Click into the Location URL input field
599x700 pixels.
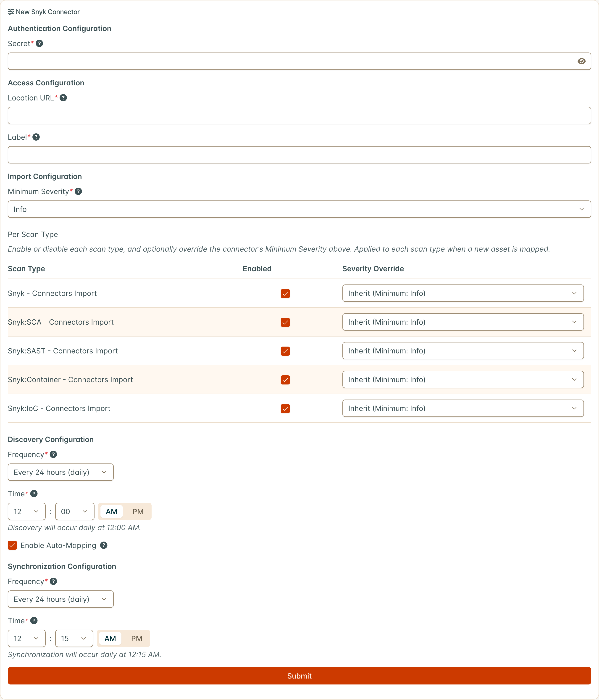pyautogui.click(x=299, y=116)
